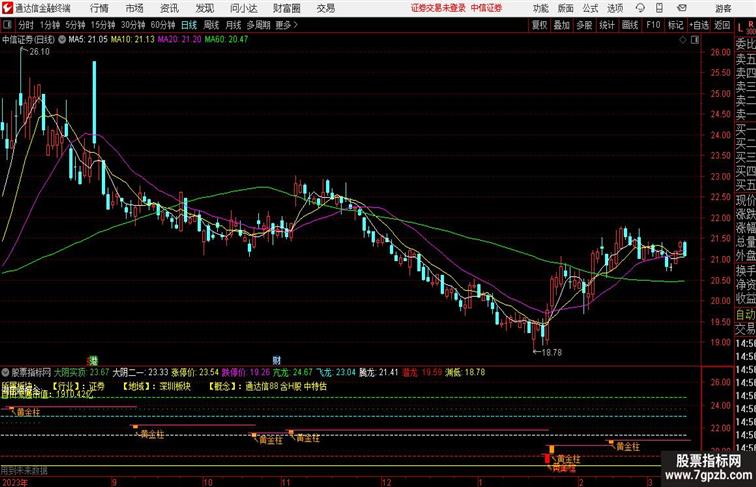This screenshot has height=487, width=756.
Task: Open the 资讯 menu
Action: 169,8
